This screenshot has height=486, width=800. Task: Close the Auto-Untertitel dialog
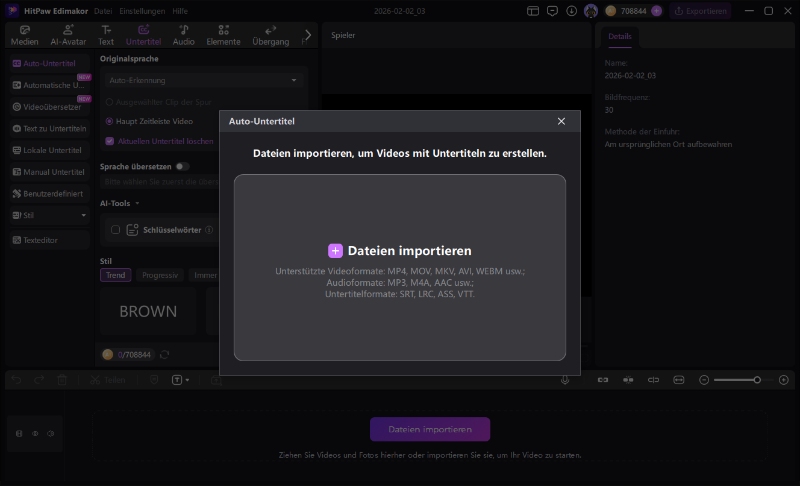pos(561,121)
